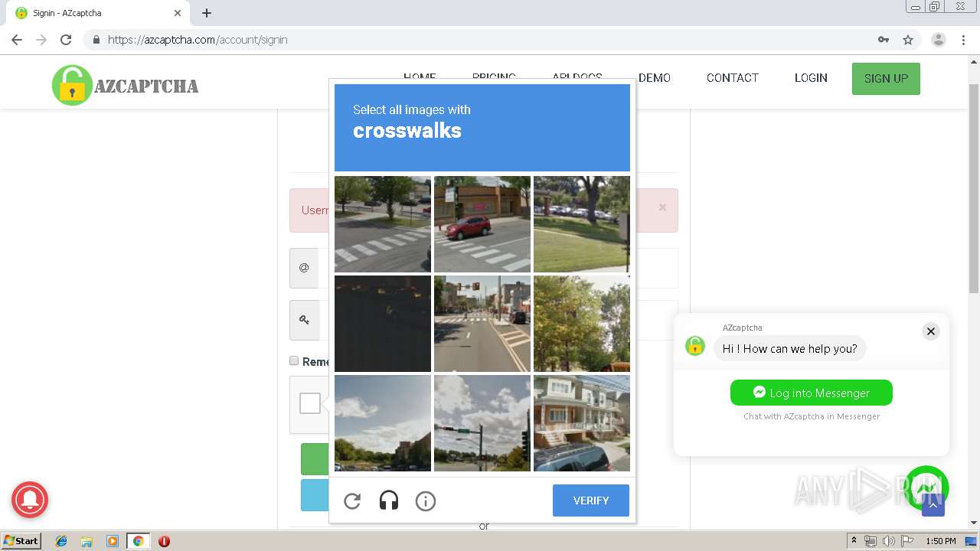Open the DEMO menu item
The image size is (980, 551).
(x=655, y=78)
